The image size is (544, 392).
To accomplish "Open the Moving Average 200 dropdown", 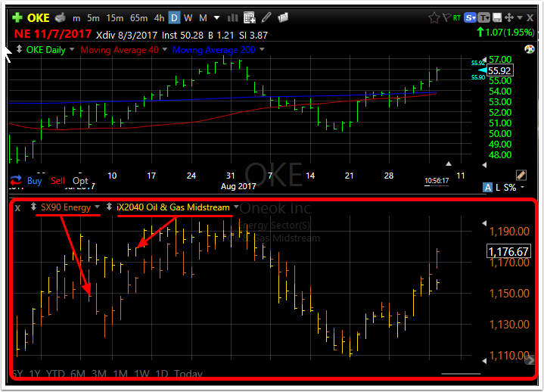I will pyautogui.click(x=262, y=50).
